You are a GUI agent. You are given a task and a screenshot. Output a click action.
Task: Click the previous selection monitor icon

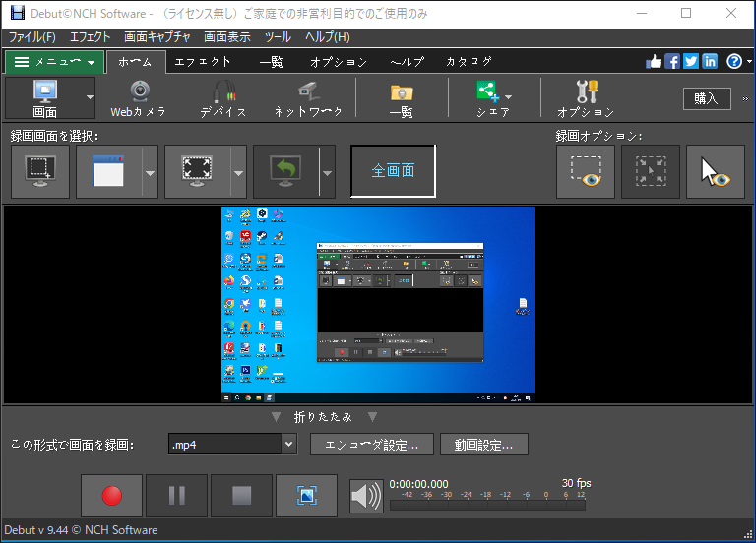coord(285,171)
